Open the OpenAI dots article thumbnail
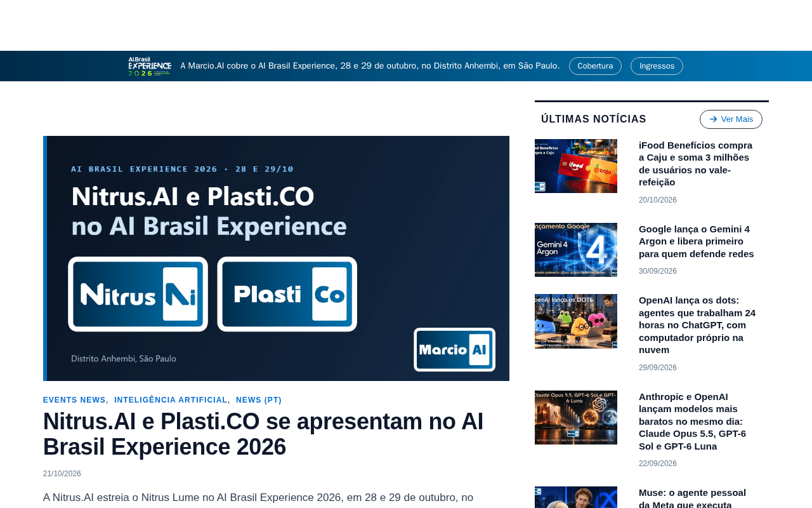This screenshot has height=508, width=812. tap(576, 321)
